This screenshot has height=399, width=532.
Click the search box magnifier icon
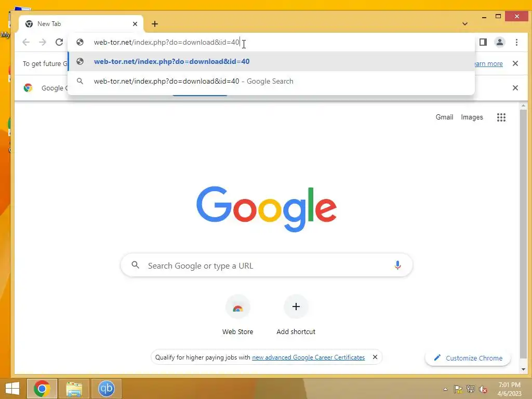click(136, 265)
